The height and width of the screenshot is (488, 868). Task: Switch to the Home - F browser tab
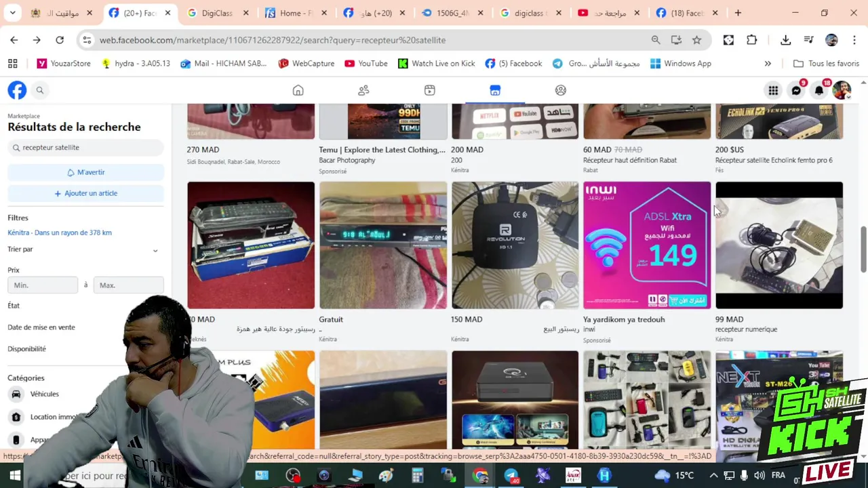click(296, 13)
